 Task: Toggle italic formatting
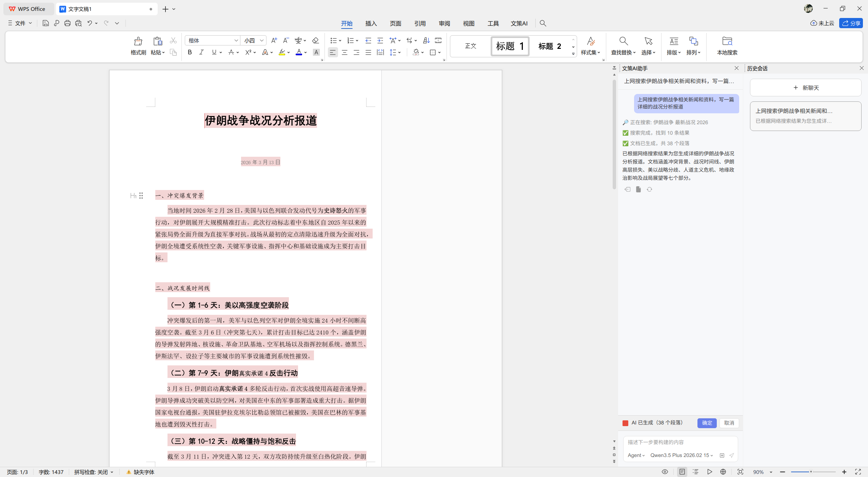point(201,52)
